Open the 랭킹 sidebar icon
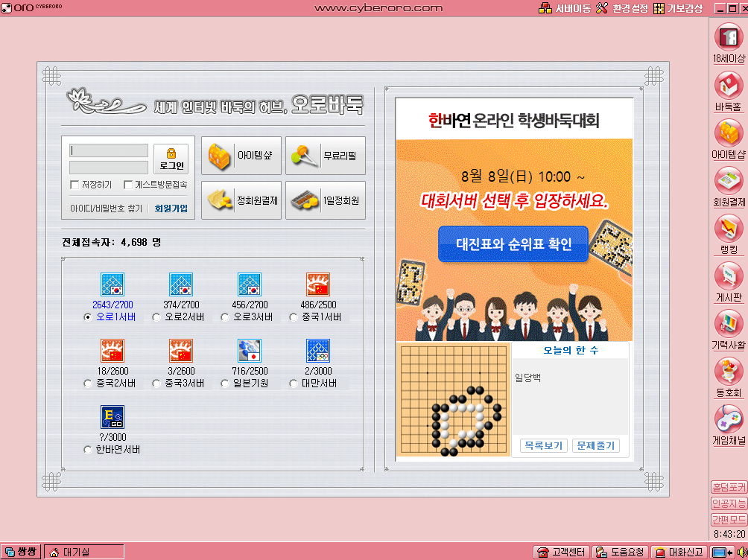The height and width of the screenshot is (560, 748). [x=729, y=229]
